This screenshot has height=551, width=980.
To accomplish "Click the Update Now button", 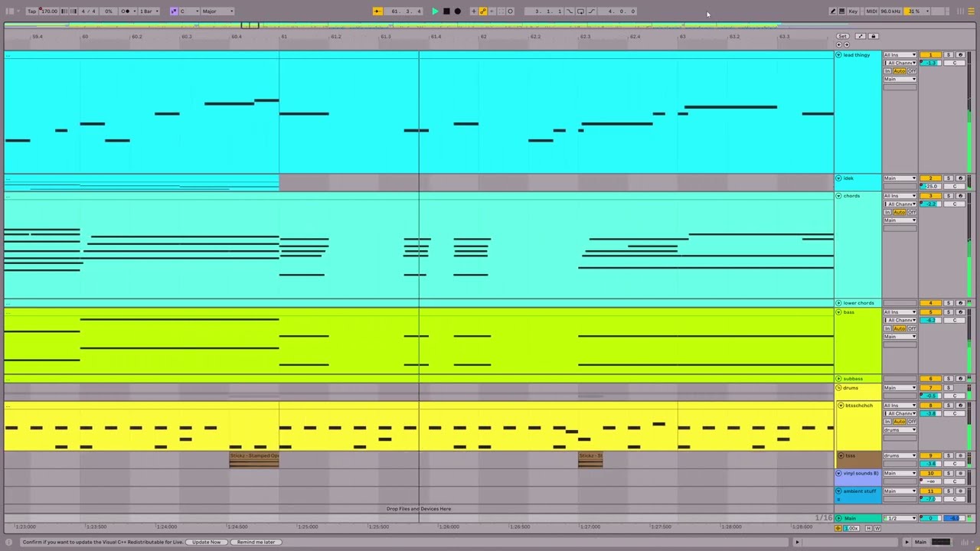I will tap(206, 542).
